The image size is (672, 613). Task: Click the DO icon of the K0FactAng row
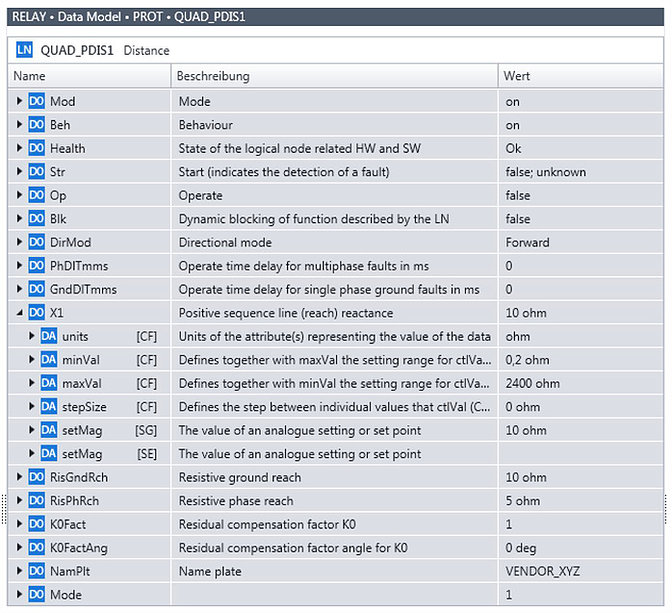[x=36, y=548]
